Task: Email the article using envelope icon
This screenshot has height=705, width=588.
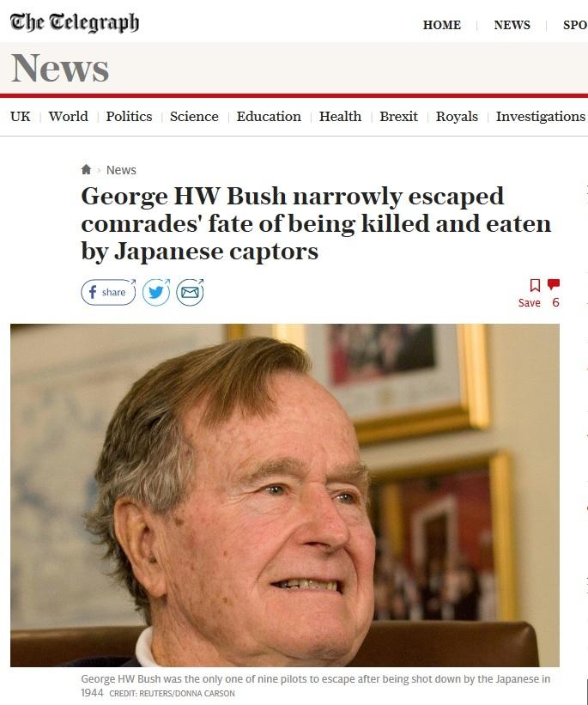Action: click(x=190, y=292)
